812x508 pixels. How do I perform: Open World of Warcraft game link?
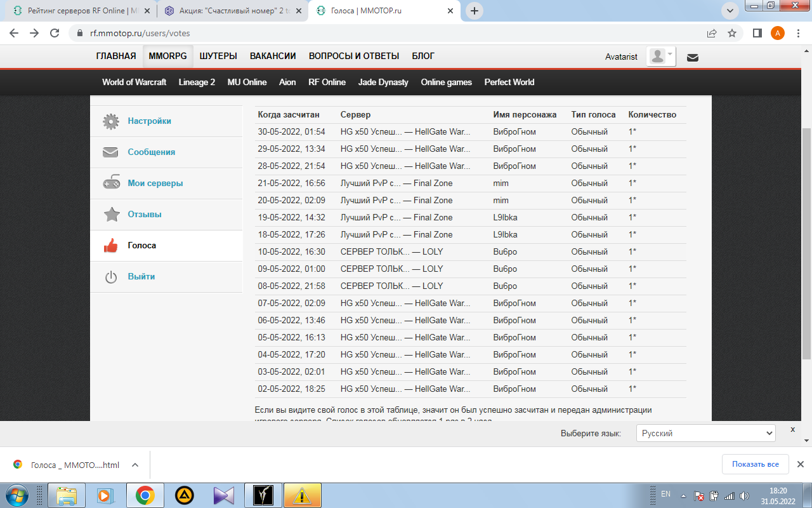click(134, 82)
